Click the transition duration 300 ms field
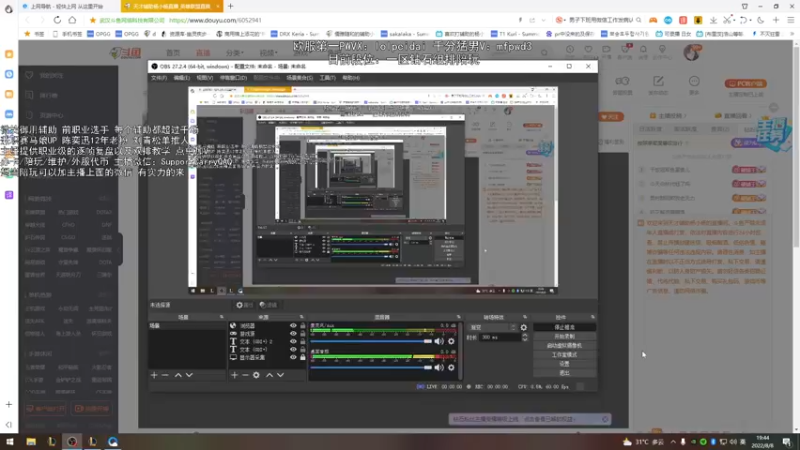 (500, 337)
